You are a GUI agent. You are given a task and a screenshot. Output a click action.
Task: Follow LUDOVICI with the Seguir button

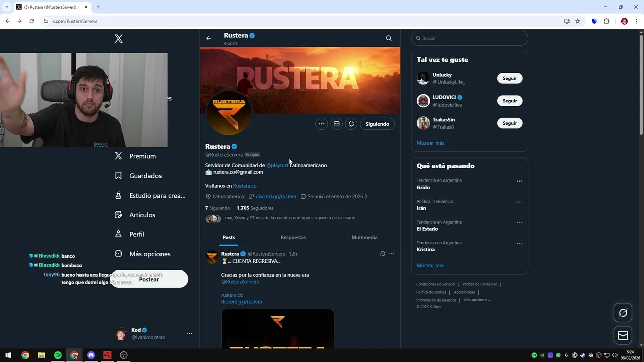[510, 101]
